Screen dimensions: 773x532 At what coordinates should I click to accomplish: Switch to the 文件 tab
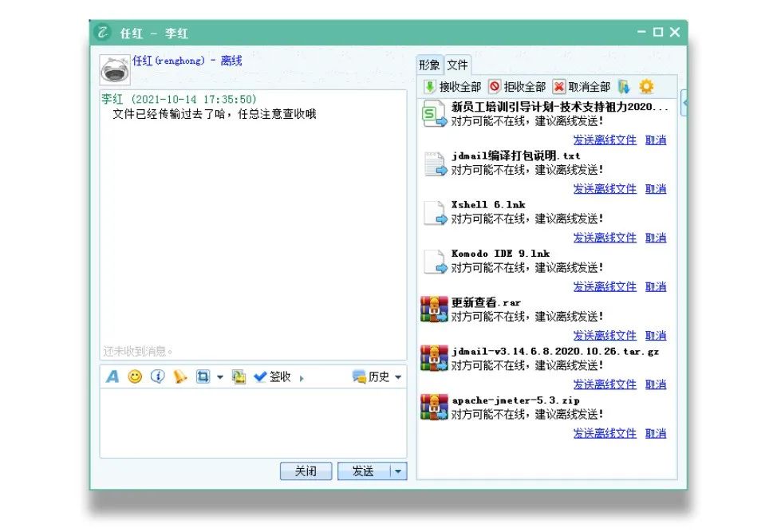tap(457, 65)
